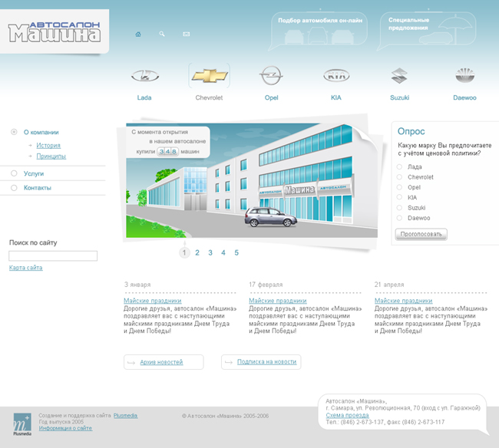Click the © Автосалон «Машина» 2005-2006 copyright text
The image size is (499, 448).
(225, 416)
